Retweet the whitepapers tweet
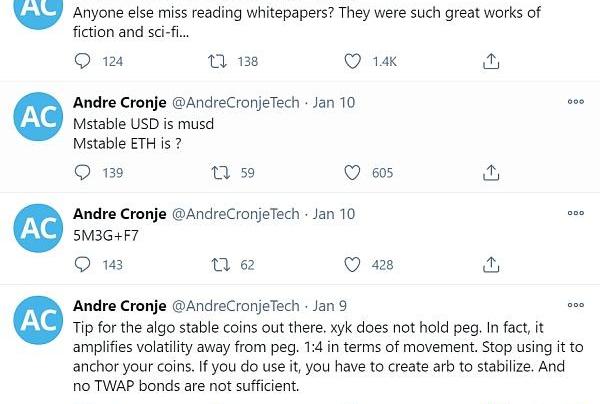 tap(215, 62)
